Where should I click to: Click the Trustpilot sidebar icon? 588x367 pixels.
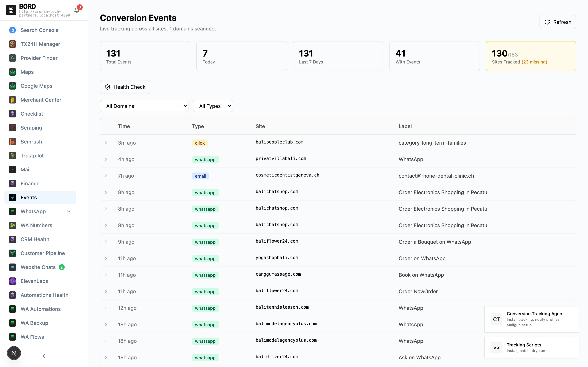(12, 156)
